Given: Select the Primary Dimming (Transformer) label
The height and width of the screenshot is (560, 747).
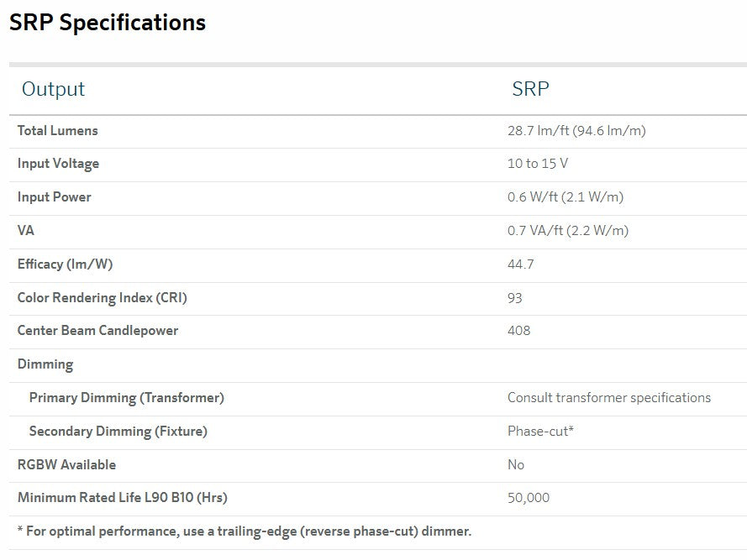Looking at the screenshot, I should tap(126, 397).
